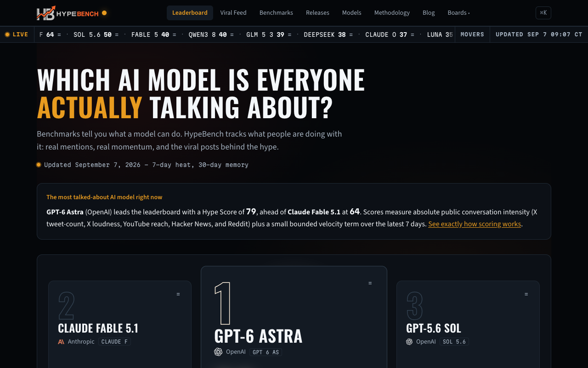Click 'The most talked-about AI model right now' heading
The image size is (588, 368).
[x=104, y=197]
